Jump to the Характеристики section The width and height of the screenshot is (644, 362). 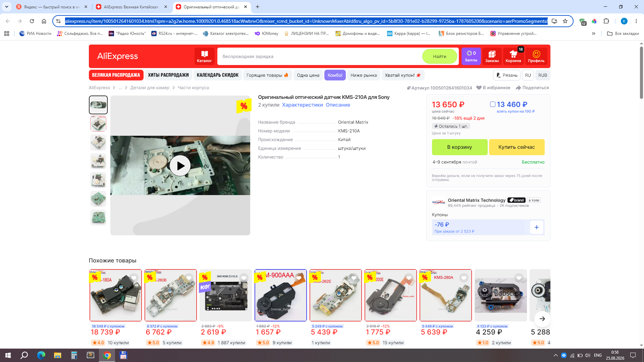(302, 105)
